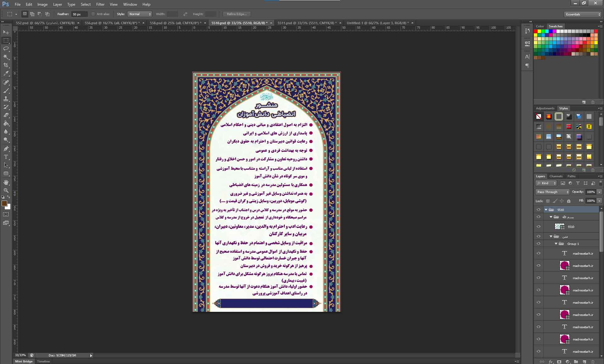Hide the 5510 group layer
This screenshot has width=604, height=364.
[x=539, y=210]
